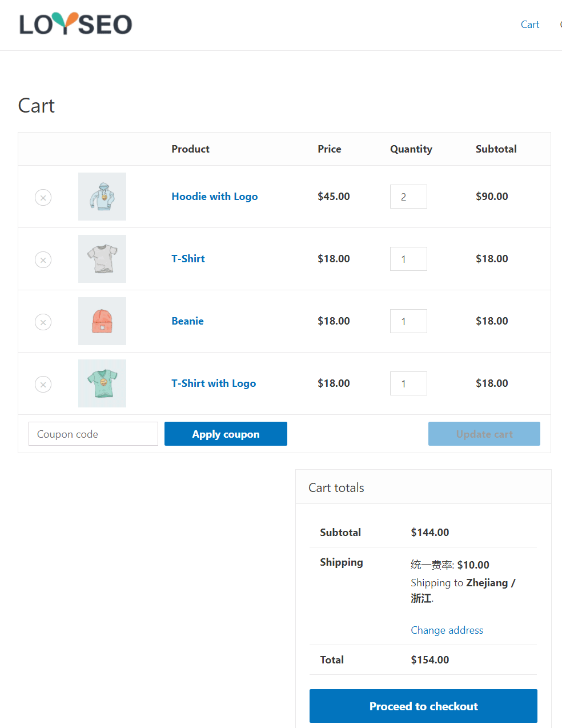
Task: Proceed to checkout
Action: pos(423,706)
